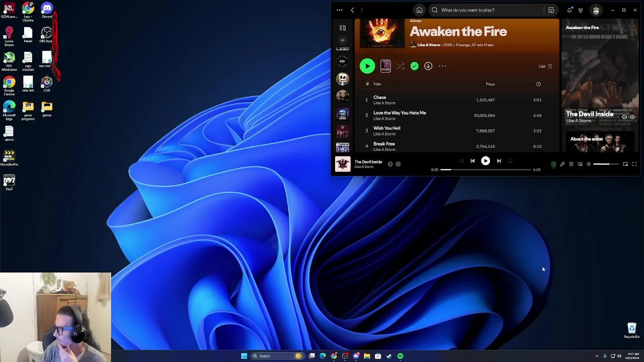Click the Awaken the Fire album cover
644x362 pixels.
pos(381,33)
